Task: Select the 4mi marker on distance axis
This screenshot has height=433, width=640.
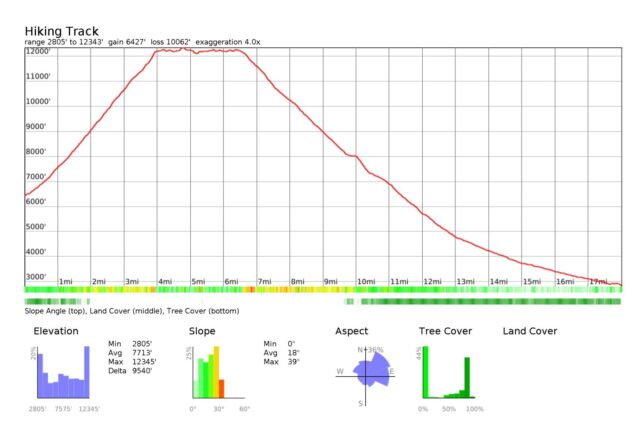Action: pyautogui.click(x=166, y=282)
